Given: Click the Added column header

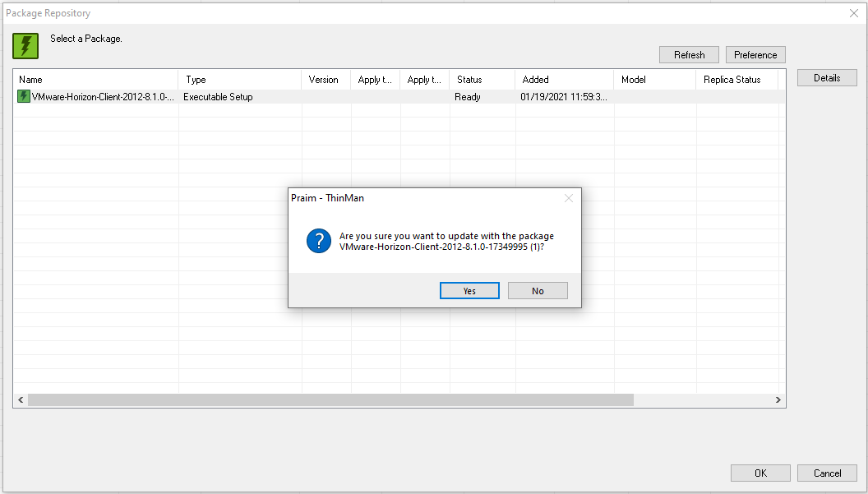Looking at the screenshot, I should coord(564,80).
